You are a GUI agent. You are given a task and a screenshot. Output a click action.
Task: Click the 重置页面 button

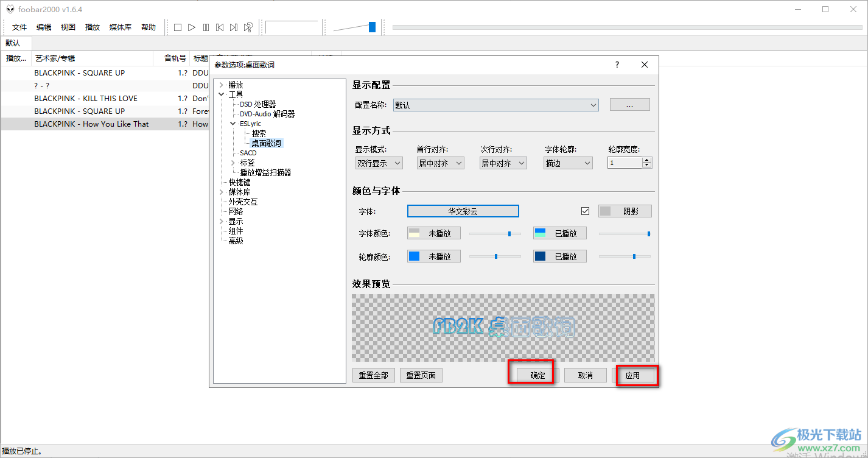pyautogui.click(x=421, y=375)
